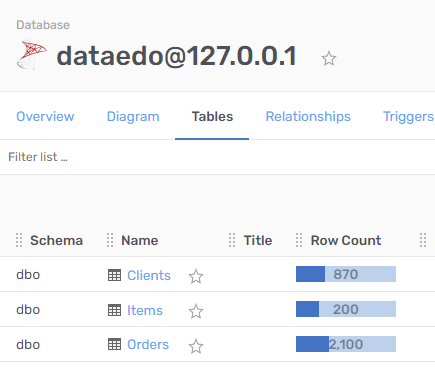
Task: Select the dbo schema cell for Clients
Action: [x=28, y=275]
